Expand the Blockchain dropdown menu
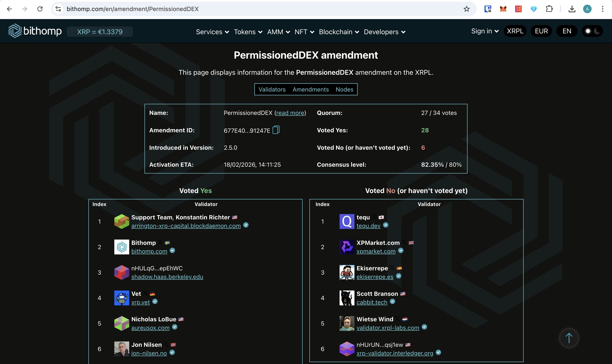 coord(339,32)
